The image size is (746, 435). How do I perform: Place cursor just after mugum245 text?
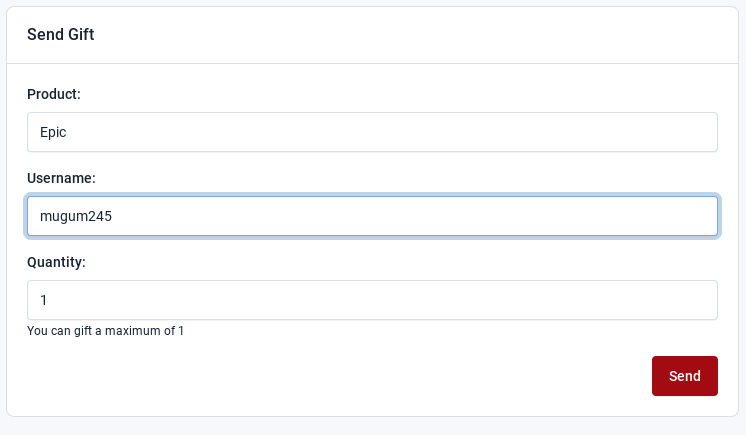(113, 216)
